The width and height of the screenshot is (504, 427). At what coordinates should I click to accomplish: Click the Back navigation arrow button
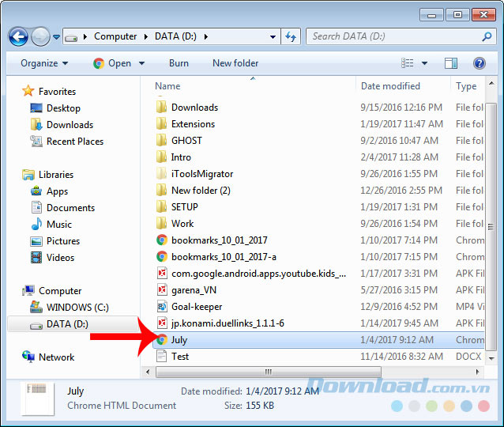pyautogui.click(x=18, y=37)
